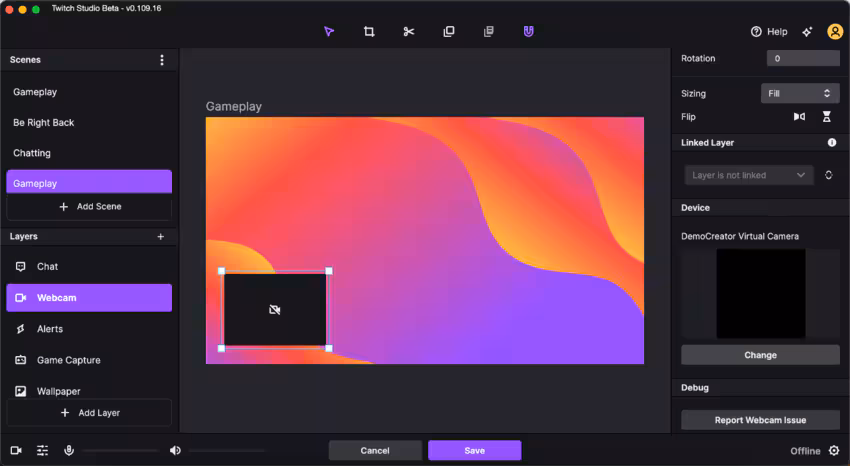Adjust the speaker volume slider
Viewport: 850px width, 466px height.
[x=227, y=450]
